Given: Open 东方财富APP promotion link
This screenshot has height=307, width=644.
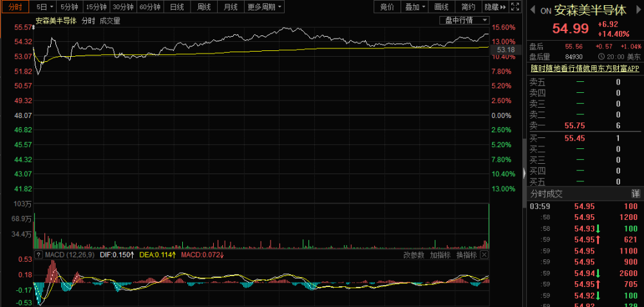Looking at the screenshot, I should (585, 68).
